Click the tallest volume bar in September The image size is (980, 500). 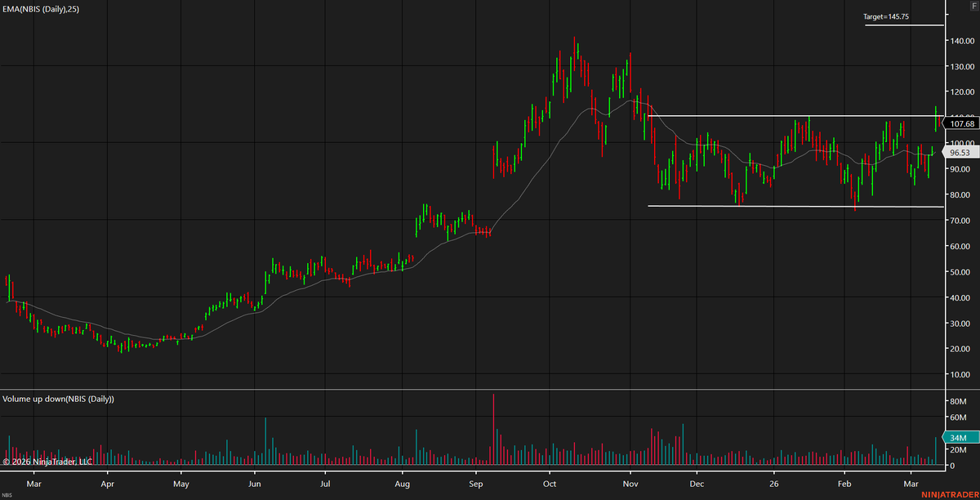coord(493,430)
